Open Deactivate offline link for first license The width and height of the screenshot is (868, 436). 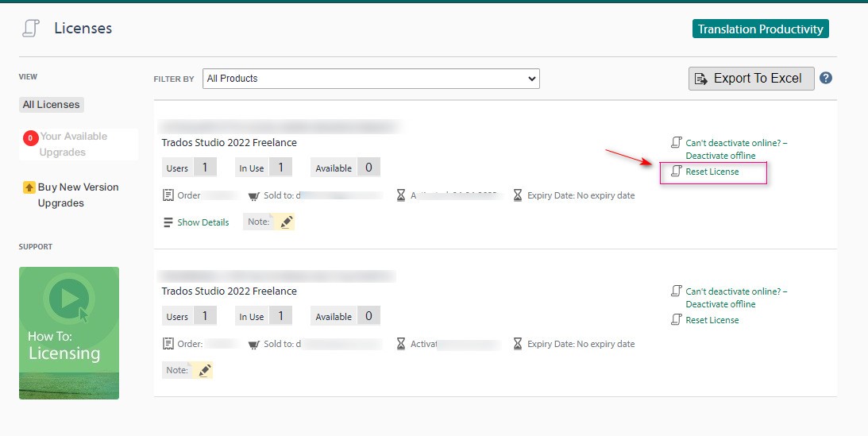click(736, 149)
